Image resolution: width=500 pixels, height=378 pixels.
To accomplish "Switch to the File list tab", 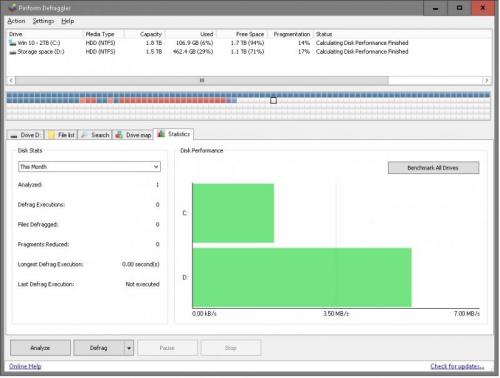I will click(x=61, y=135).
